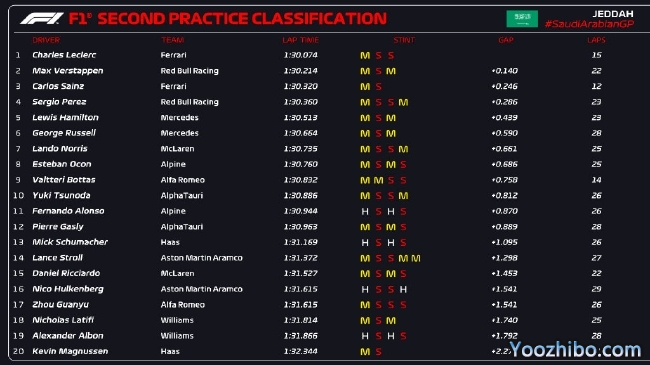Viewport: 650px width, 365px height.
Task: Click Fernando Alonso's first white H tyre
Action: click(365, 212)
